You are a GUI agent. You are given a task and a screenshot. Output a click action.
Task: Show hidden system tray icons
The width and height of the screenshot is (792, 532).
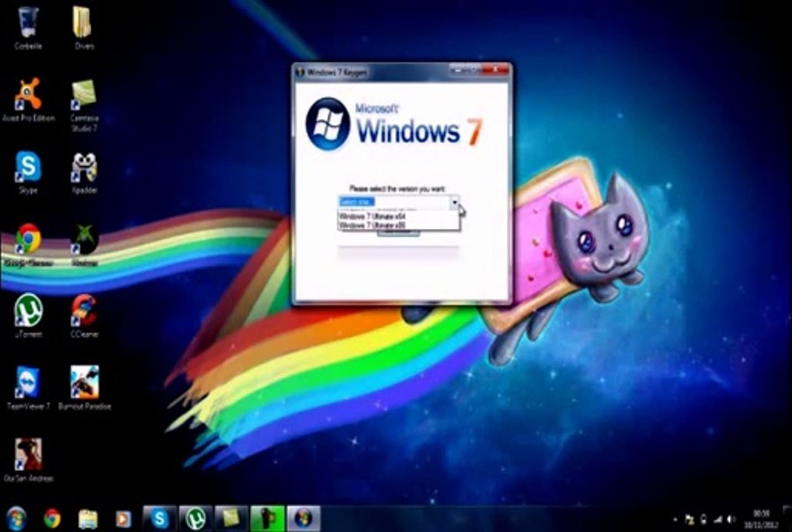[675, 519]
